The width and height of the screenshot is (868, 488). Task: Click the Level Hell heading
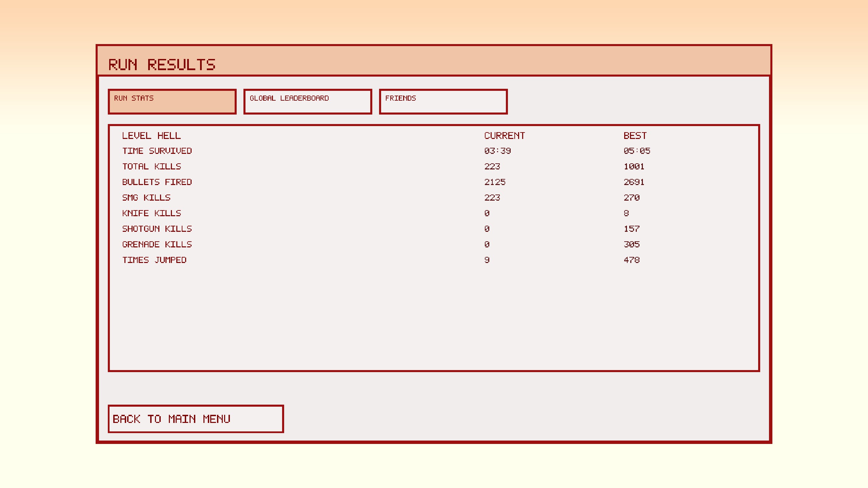[151, 136]
